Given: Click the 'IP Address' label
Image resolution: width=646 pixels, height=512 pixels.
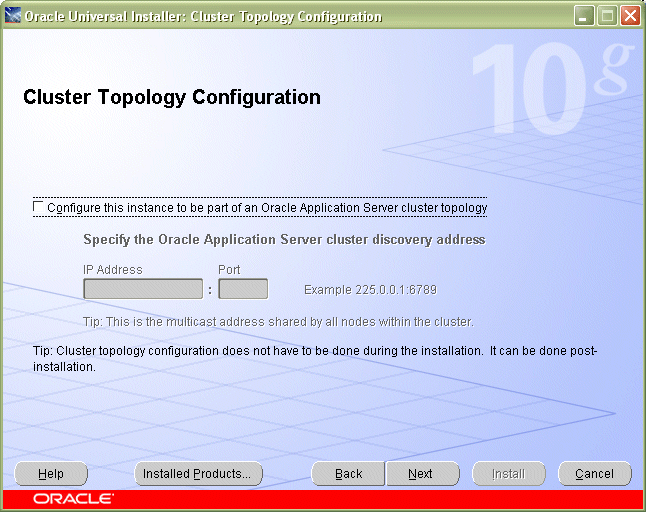Looking at the screenshot, I should coord(112,270).
